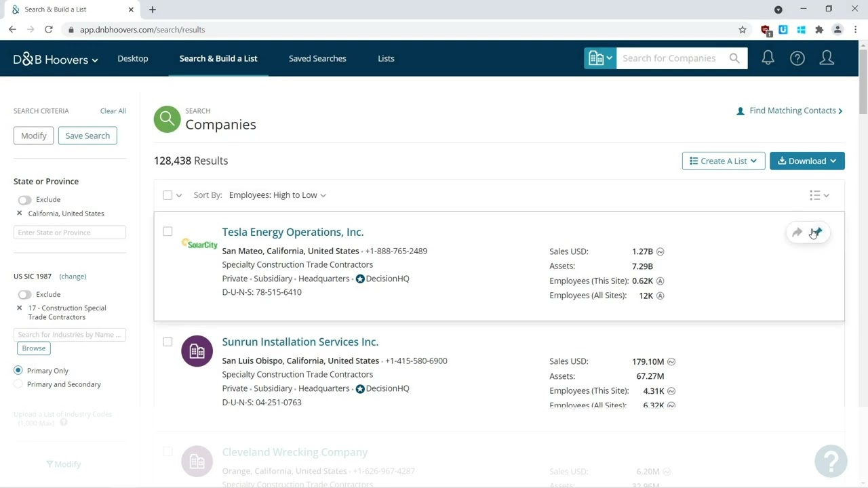
Task: Click the Clear All link
Action: [113, 111]
